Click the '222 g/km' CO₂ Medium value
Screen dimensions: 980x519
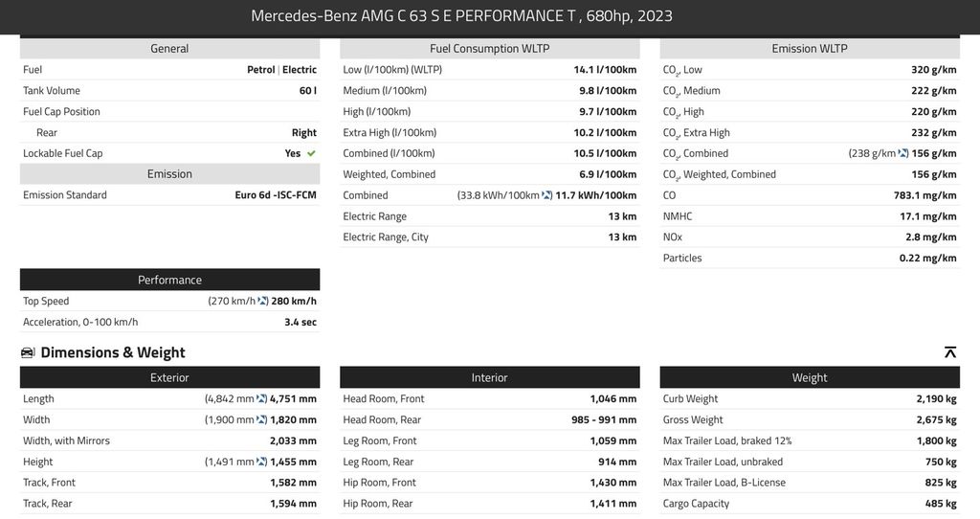pos(934,91)
